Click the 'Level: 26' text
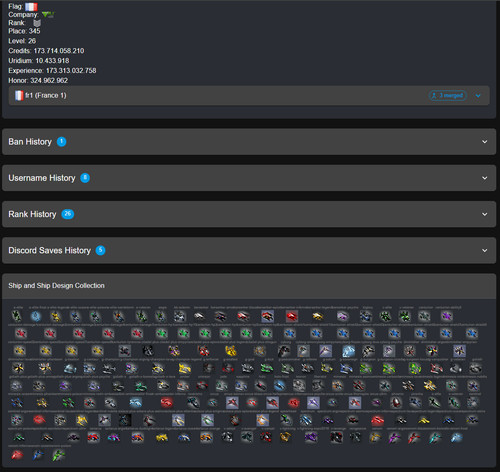The image size is (500, 472). click(x=22, y=41)
